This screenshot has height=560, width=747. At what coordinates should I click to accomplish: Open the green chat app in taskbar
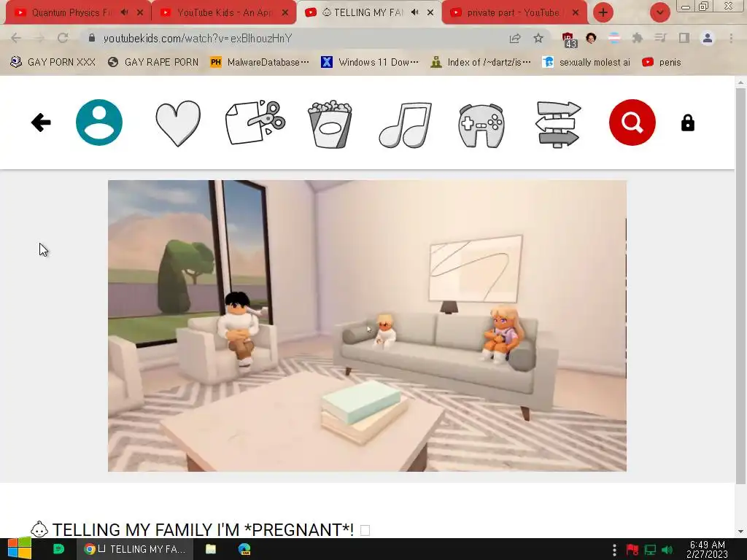[x=58, y=548]
